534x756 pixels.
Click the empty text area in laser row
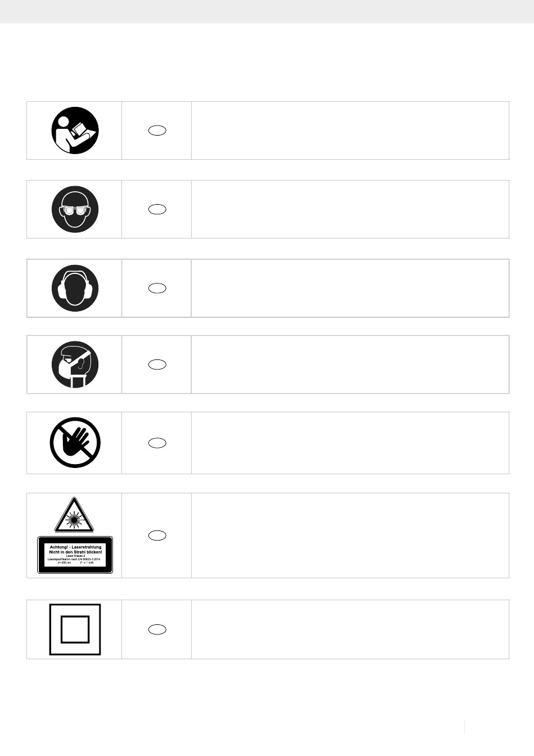pyautogui.click(x=350, y=535)
